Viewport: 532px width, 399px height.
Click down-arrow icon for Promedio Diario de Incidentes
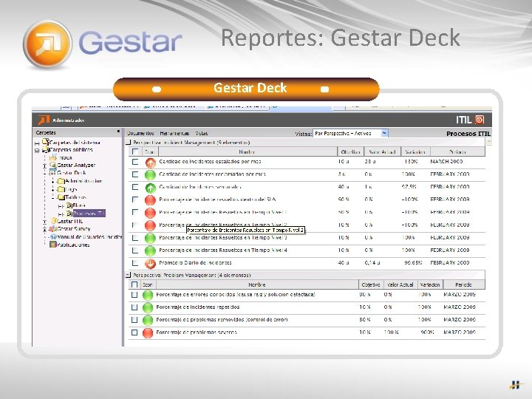point(150,263)
